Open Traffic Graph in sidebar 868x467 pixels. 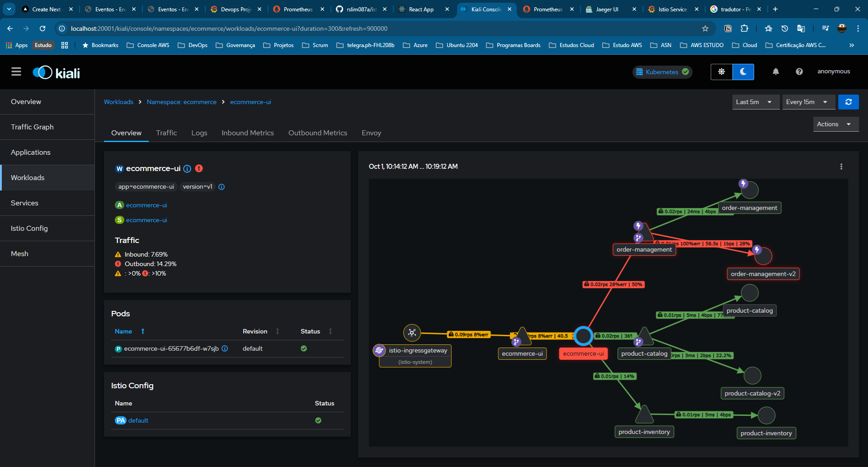32,127
